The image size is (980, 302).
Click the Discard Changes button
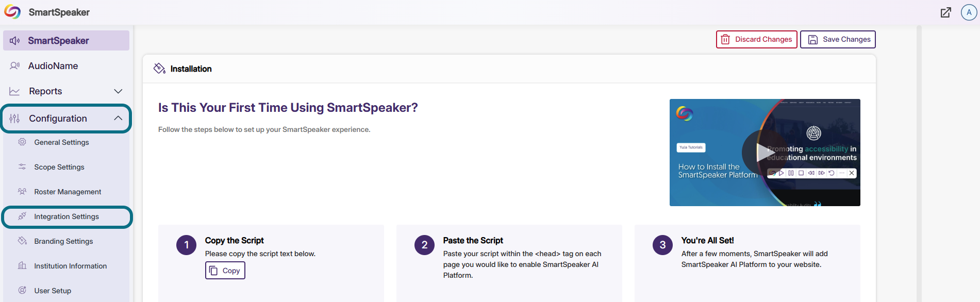point(756,40)
